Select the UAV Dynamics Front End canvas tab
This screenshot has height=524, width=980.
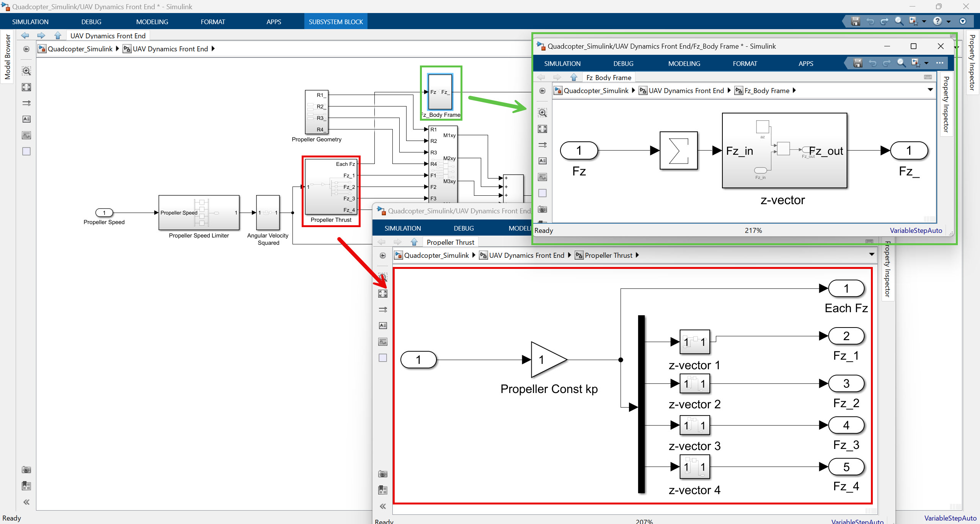(108, 36)
